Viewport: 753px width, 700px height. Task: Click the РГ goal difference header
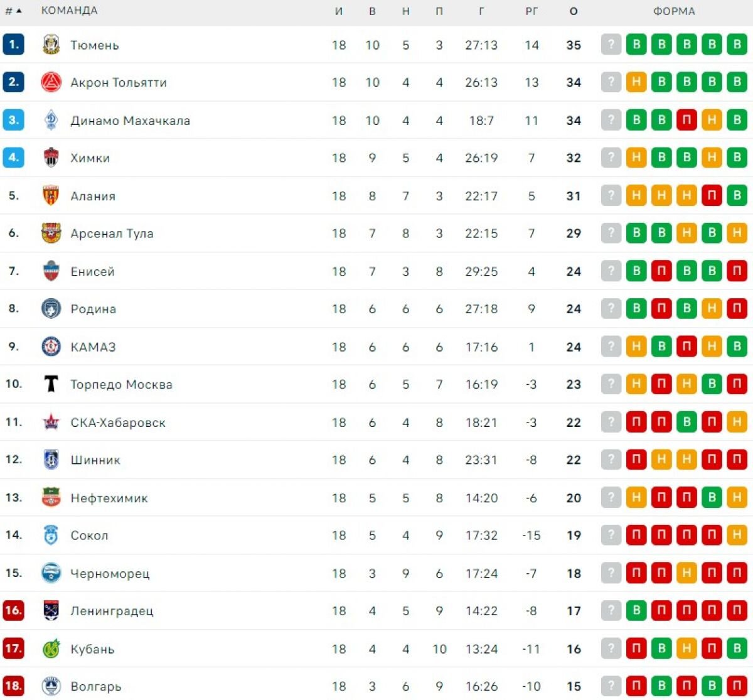tap(531, 11)
